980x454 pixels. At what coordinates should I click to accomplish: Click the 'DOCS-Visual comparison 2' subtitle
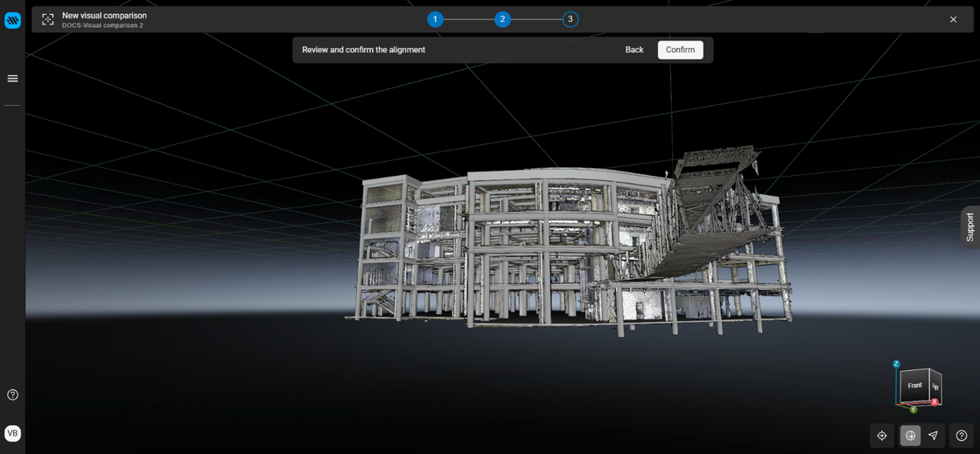point(102,25)
